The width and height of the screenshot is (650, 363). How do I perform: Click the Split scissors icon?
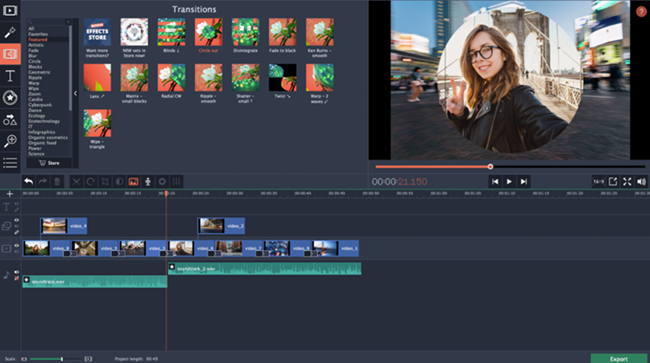(x=76, y=182)
